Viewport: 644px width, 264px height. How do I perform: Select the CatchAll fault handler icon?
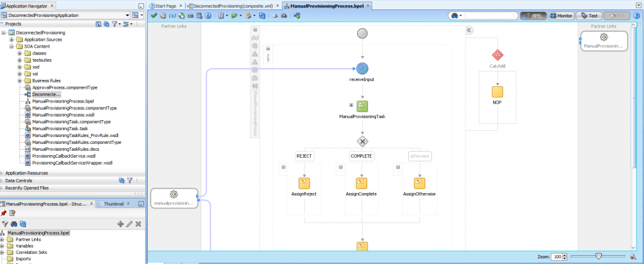(497, 55)
